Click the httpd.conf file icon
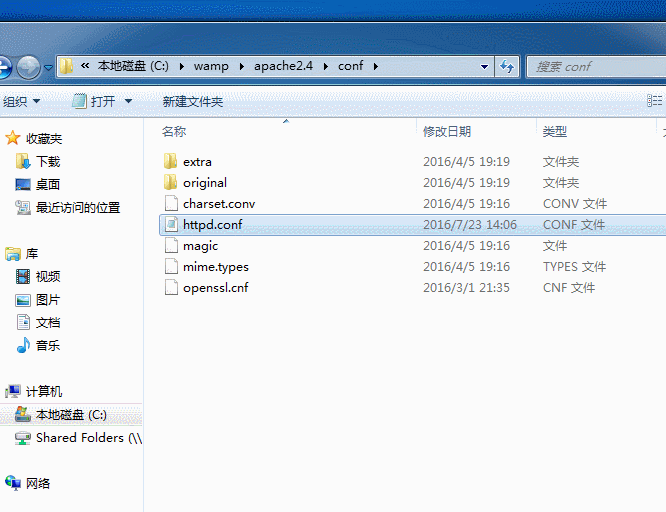The height and width of the screenshot is (512, 666). pos(171,224)
